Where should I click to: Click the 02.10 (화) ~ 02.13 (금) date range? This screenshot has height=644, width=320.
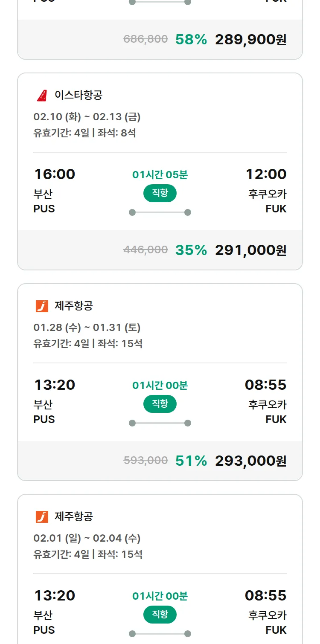(87, 116)
